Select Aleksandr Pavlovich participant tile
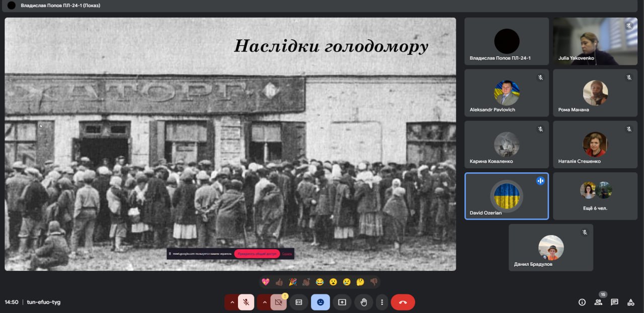644x313 pixels. coord(507,93)
